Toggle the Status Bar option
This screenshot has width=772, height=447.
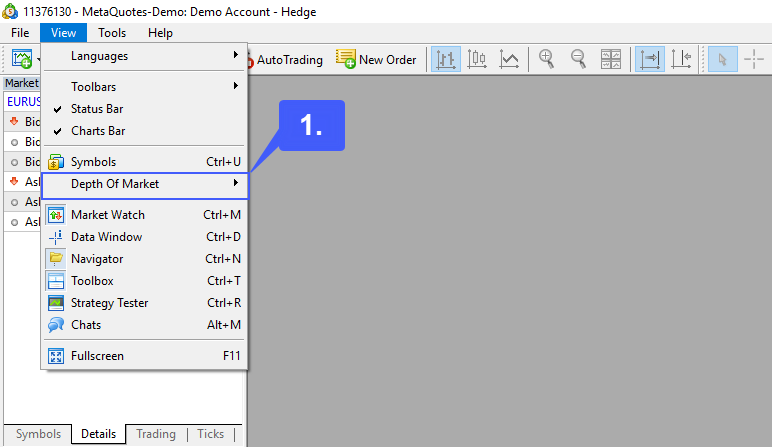pos(145,109)
